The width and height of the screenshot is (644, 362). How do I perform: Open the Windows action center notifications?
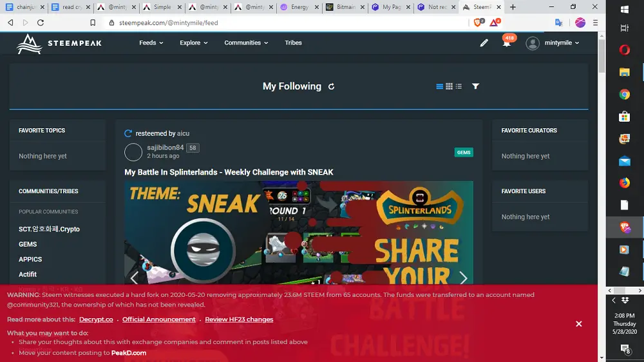625,349
